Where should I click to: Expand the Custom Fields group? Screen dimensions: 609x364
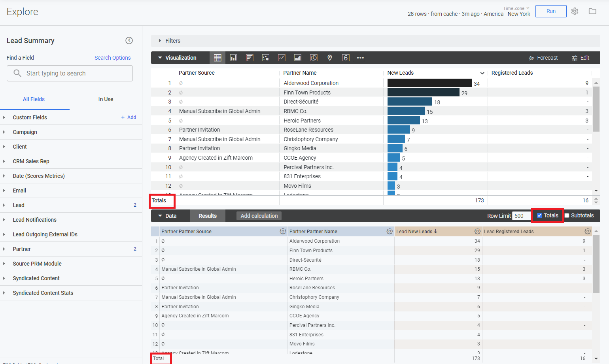[30, 117]
